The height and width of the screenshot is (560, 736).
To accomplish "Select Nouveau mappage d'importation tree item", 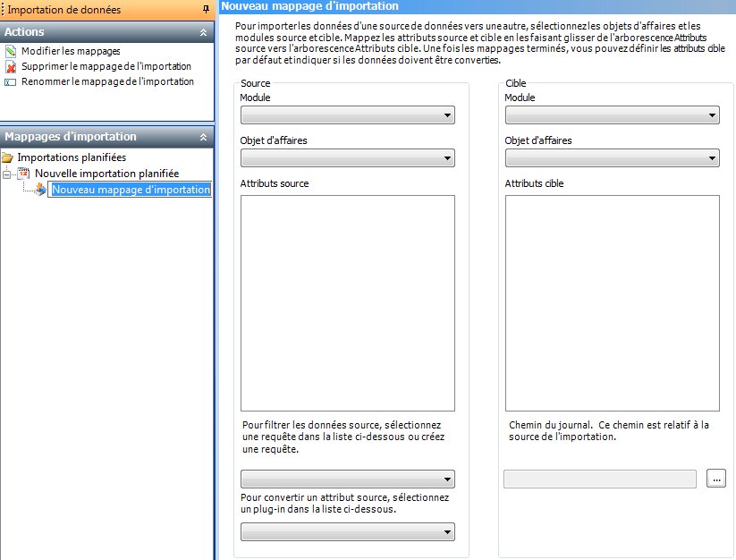I will [x=131, y=190].
